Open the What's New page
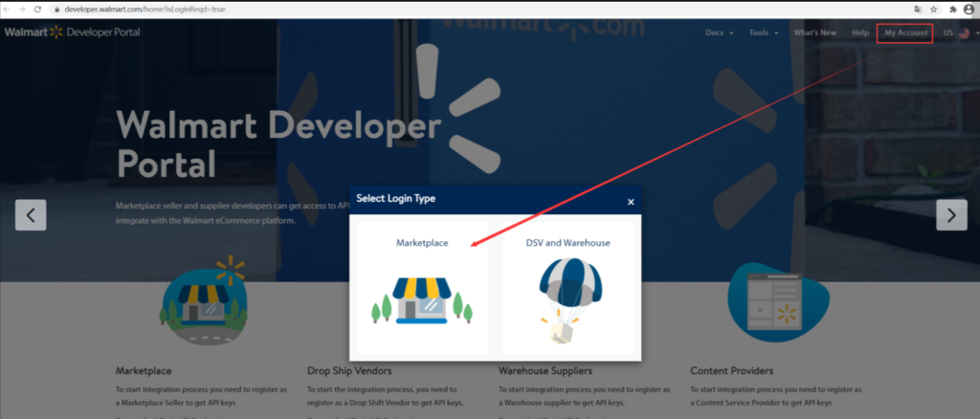 [x=814, y=33]
